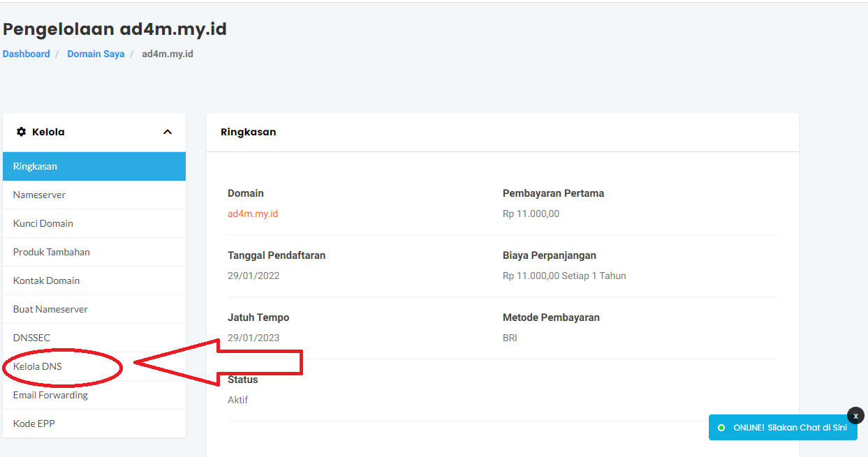Click the green online status dot
This screenshot has height=457, width=868.
[721, 428]
